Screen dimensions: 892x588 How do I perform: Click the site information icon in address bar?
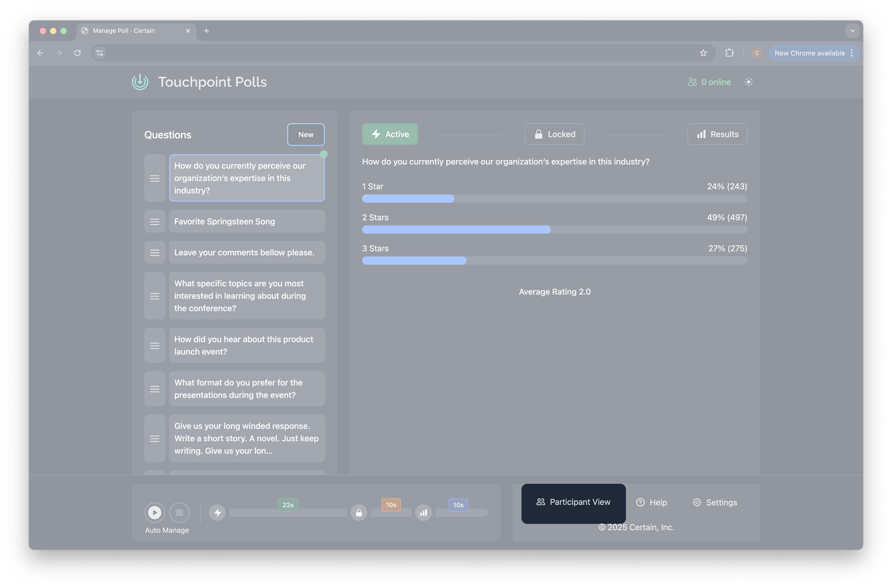coord(100,53)
